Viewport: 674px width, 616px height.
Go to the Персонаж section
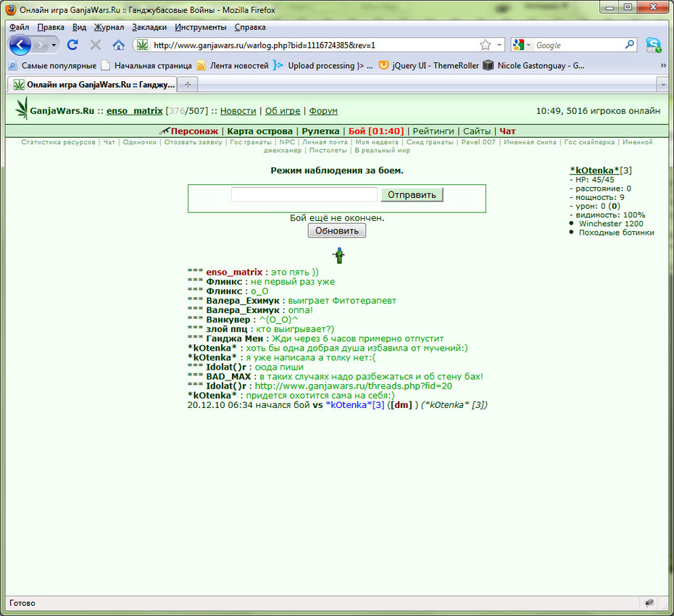pos(194,131)
